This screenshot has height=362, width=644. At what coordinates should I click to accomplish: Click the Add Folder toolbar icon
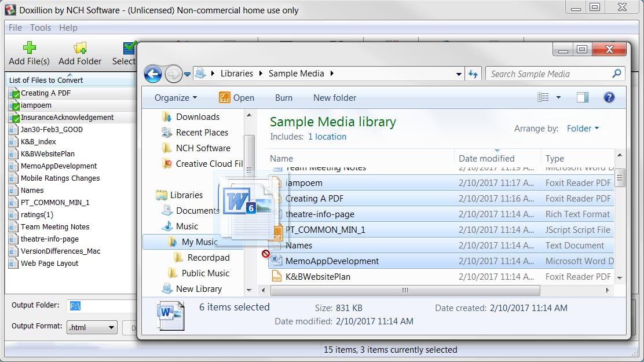tap(80, 47)
